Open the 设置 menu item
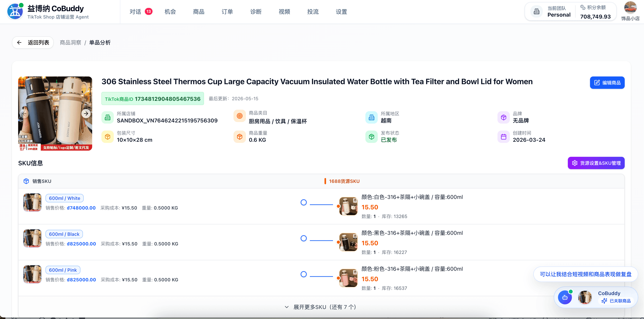644x319 pixels. coord(341,12)
